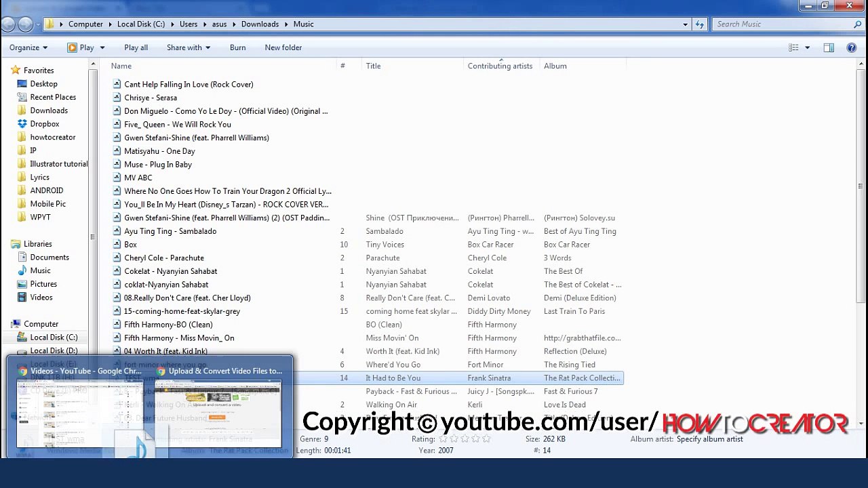Viewport: 868px width, 488px height.
Task: Open the Illustrator tutorial folder in Favorites
Action: 59,164
